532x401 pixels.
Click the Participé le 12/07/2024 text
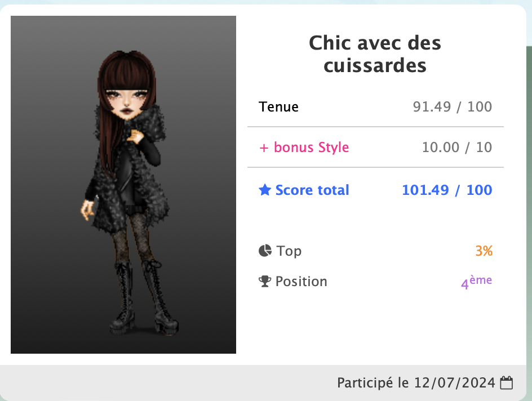(x=416, y=383)
